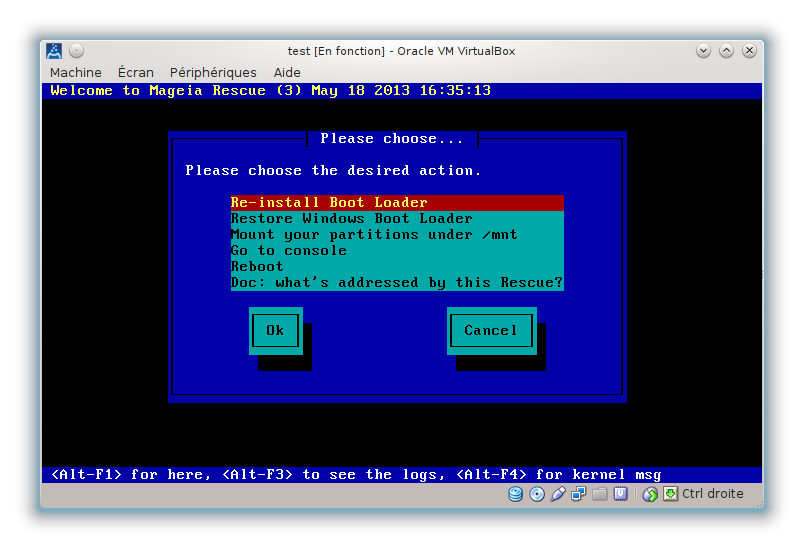Click the hard disk activity icon
The image size is (804, 548).
coord(515,494)
